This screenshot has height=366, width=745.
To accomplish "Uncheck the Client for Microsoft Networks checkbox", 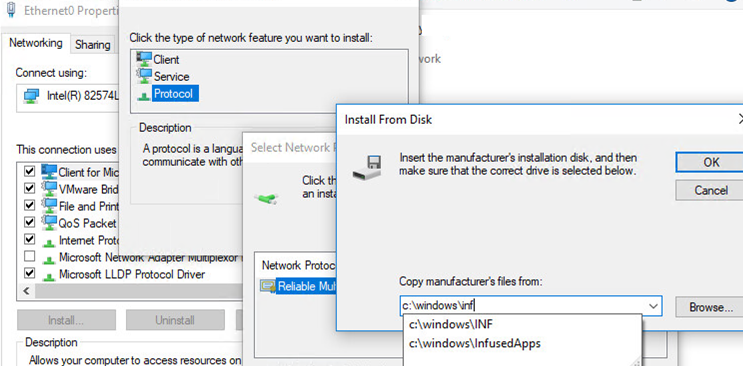I will point(29,171).
